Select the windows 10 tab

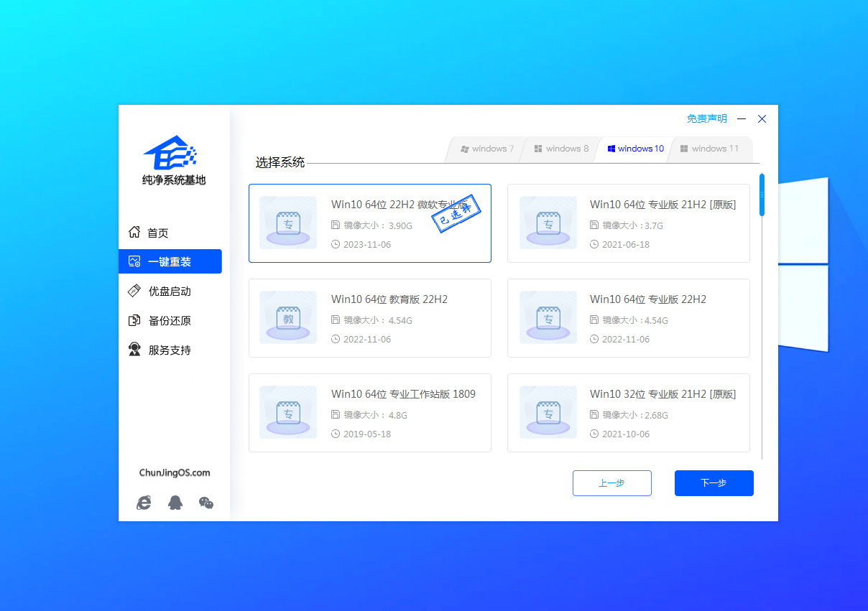pos(635,149)
